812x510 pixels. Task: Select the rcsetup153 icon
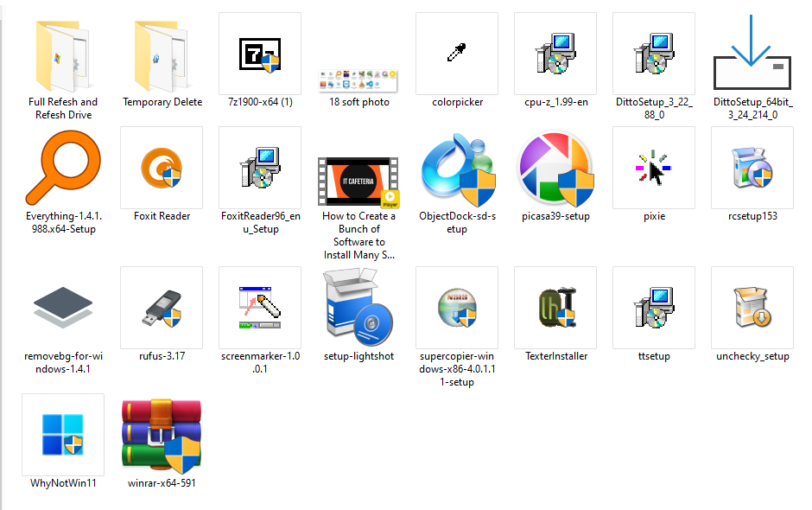coord(752,168)
